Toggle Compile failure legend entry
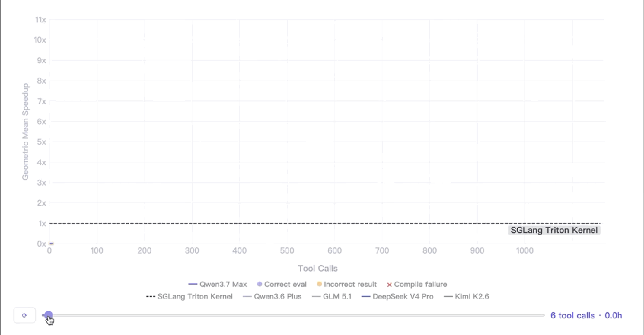The image size is (644, 335). point(417,284)
